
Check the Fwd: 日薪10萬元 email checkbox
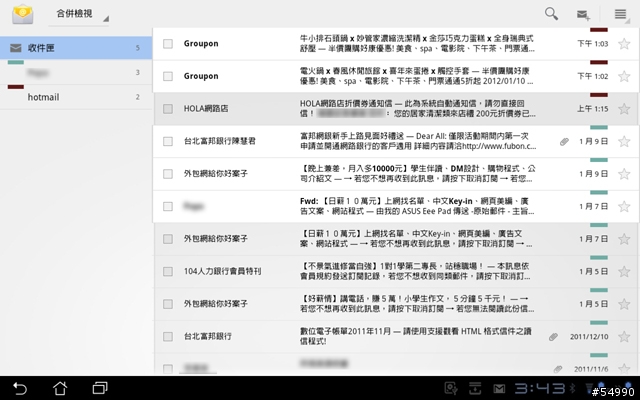(168, 207)
